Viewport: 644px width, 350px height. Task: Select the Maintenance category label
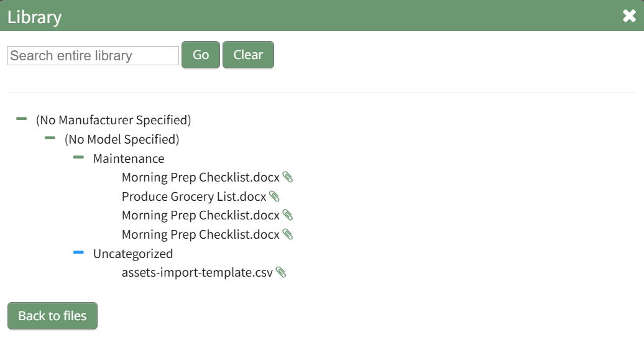(129, 159)
